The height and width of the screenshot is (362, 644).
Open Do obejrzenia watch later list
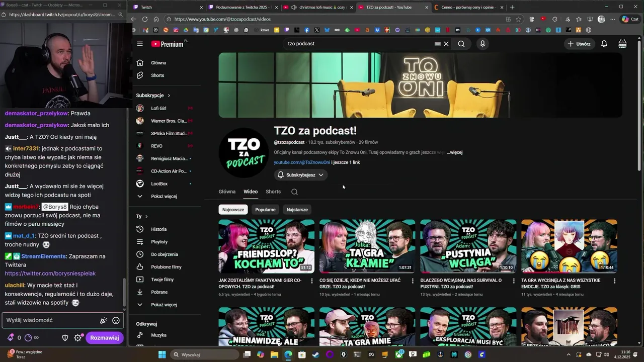coord(164,254)
